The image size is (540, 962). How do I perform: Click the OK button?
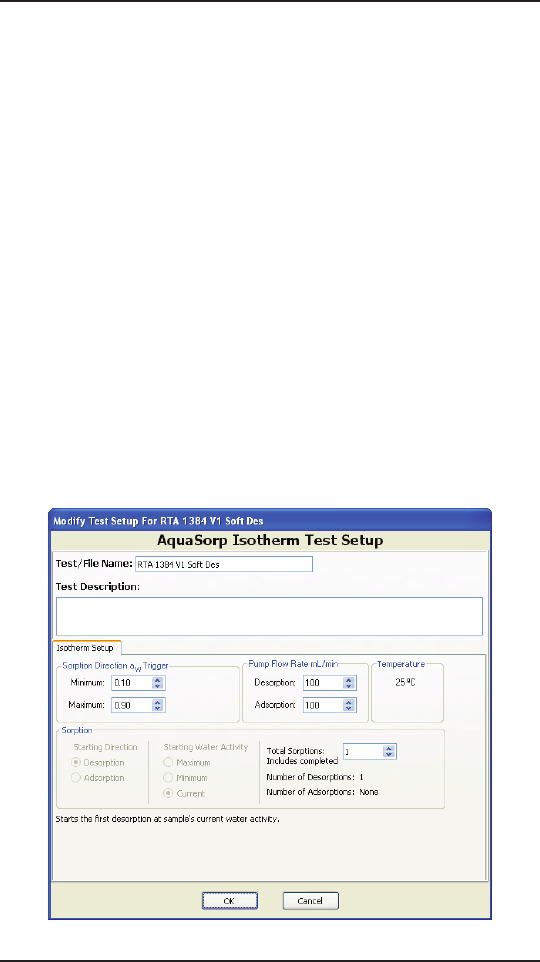[230, 901]
